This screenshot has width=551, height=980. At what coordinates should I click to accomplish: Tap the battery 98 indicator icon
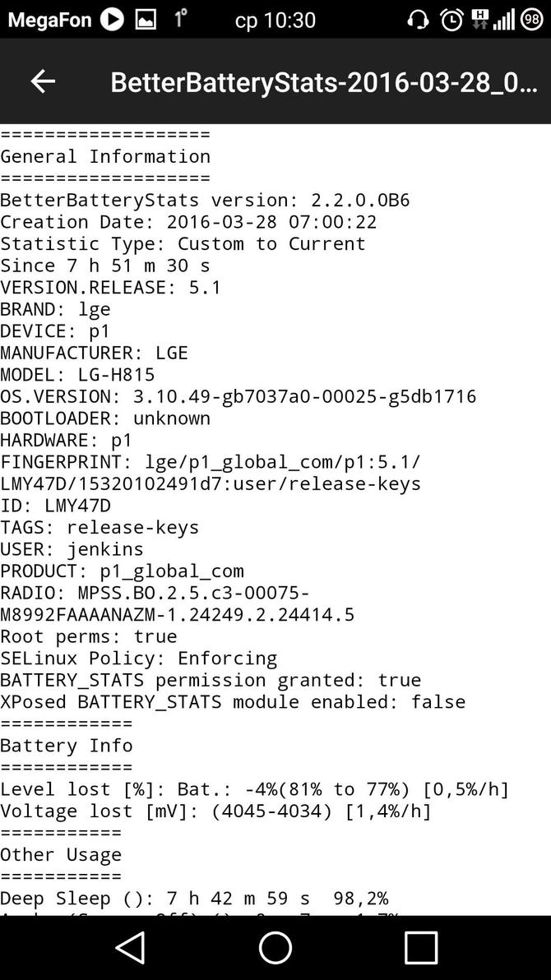pos(532,19)
